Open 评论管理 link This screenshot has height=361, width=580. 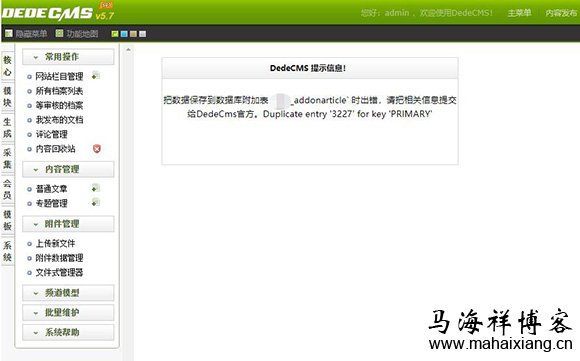51,134
